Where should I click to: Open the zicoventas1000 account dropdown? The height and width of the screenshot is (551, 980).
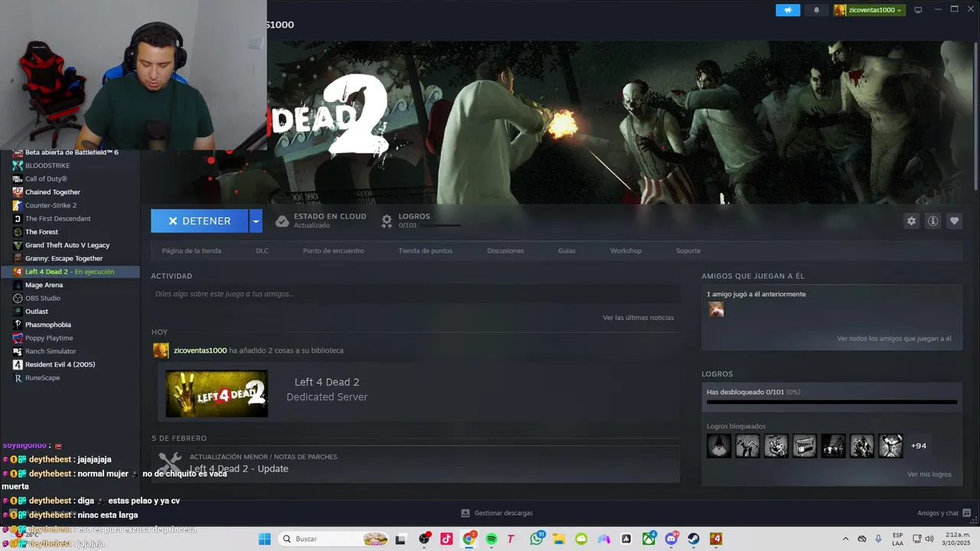[868, 10]
